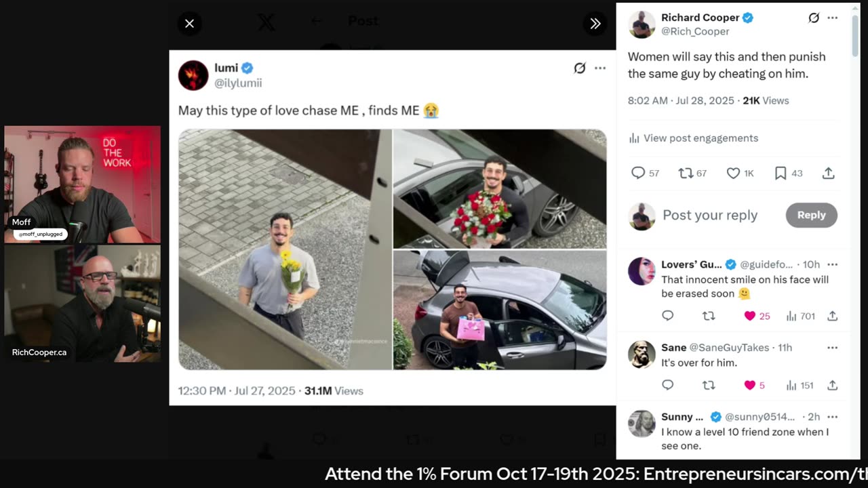The width and height of the screenshot is (868, 488).
Task: Close the image viewer with X button
Action: pos(189,24)
